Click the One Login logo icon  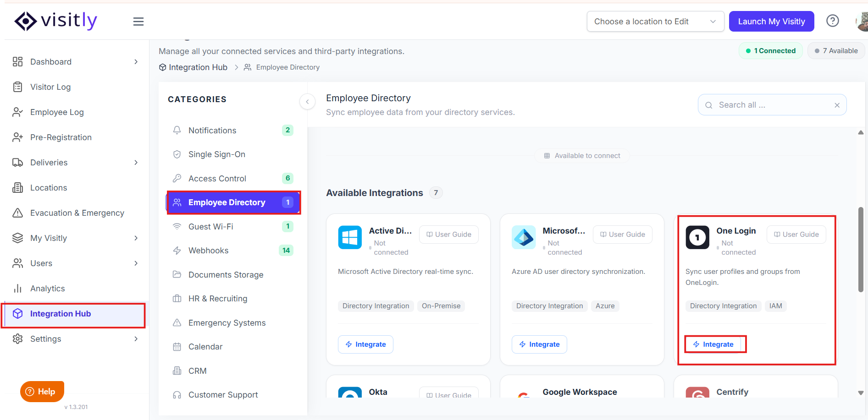697,237
